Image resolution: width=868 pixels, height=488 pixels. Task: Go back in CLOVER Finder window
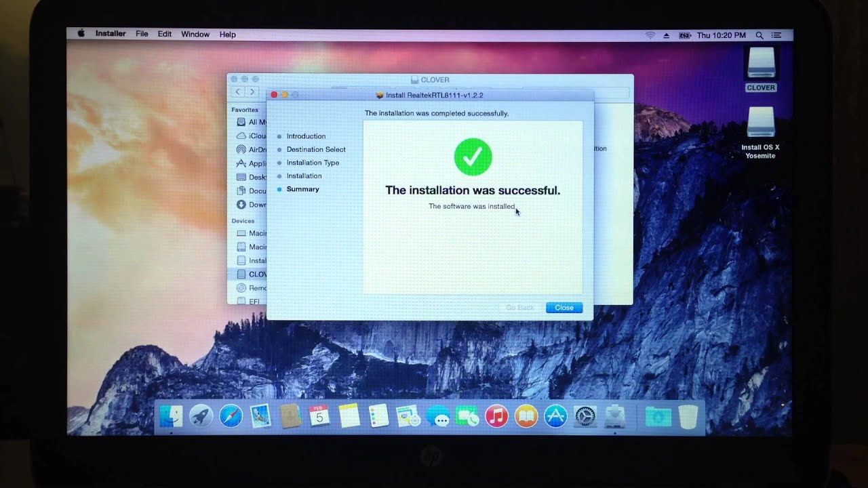pos(238,91)
